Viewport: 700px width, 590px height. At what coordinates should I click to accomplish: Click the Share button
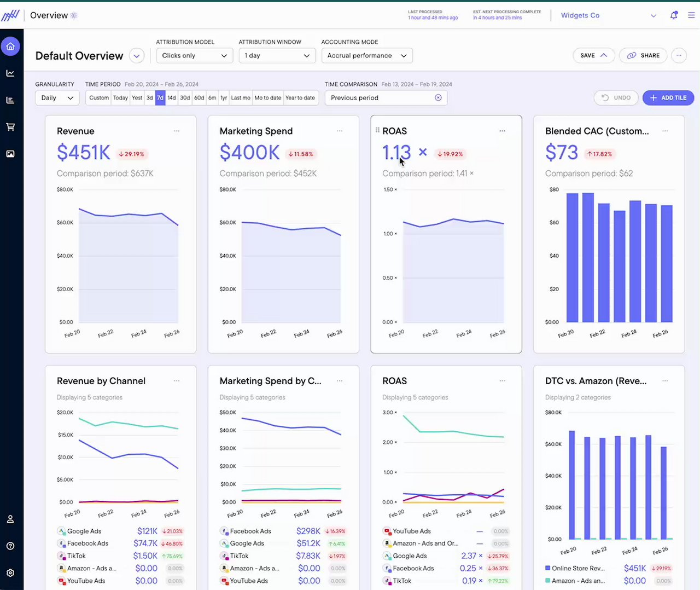(643, 55)
